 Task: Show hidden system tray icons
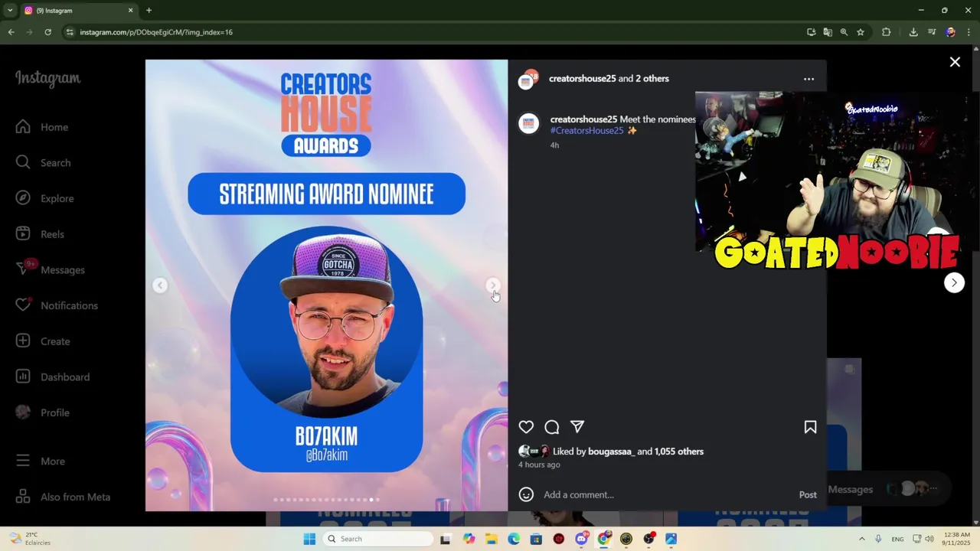pos(861,539)
